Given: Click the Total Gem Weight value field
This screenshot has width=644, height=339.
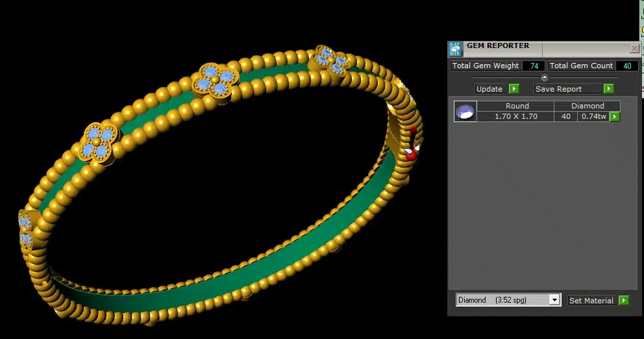Looking at the screenshot, I should tap(534, 66).
